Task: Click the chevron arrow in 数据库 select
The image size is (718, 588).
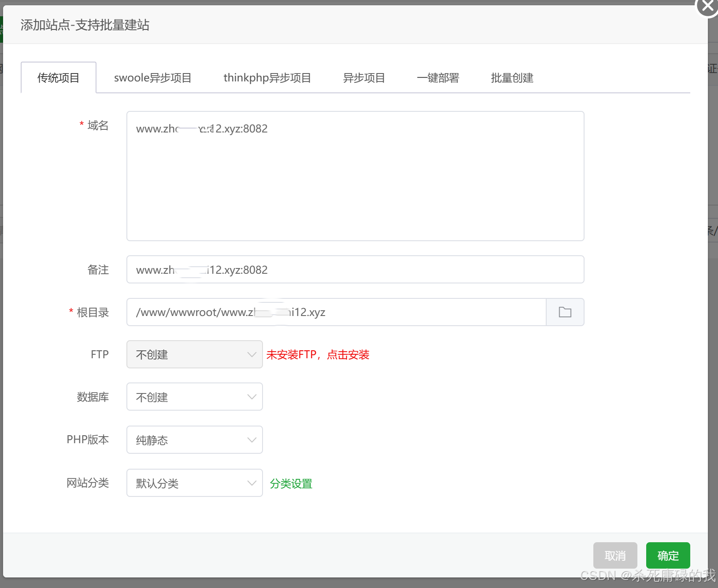Action: point(252,397)
